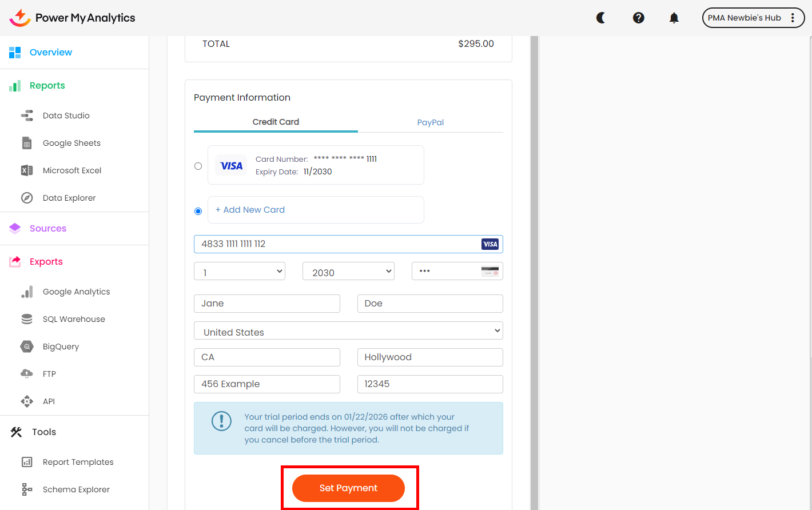The height and width of the screenshot is (510, 812).
Task: Open notifications bell icon
Action: click(x=674, y=18)
